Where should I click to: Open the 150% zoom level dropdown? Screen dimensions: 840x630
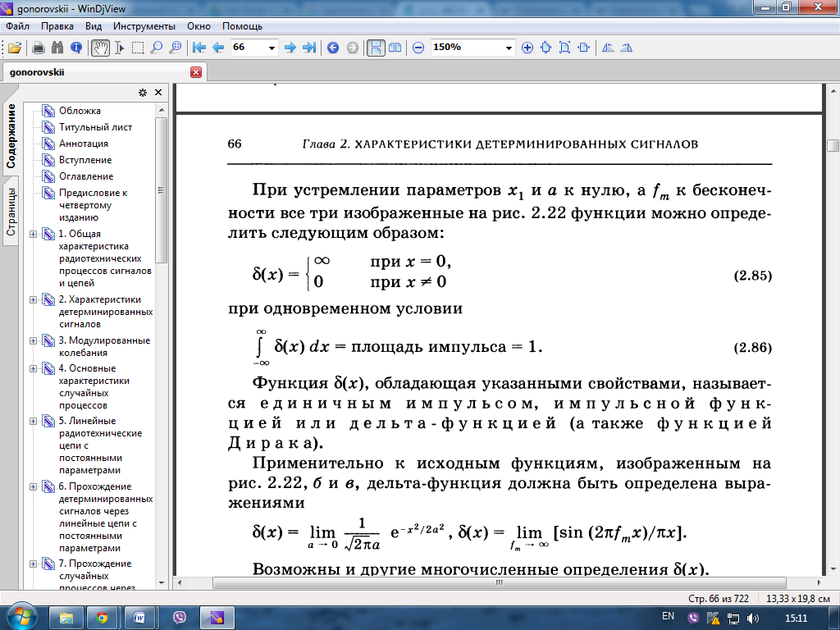(x=509, y=48)
